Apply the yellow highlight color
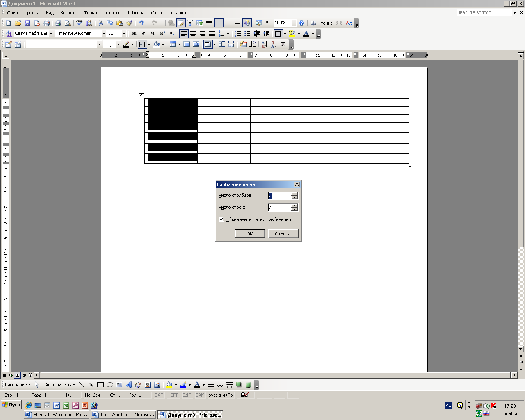525x420 pixels. (x=292, y=34)
